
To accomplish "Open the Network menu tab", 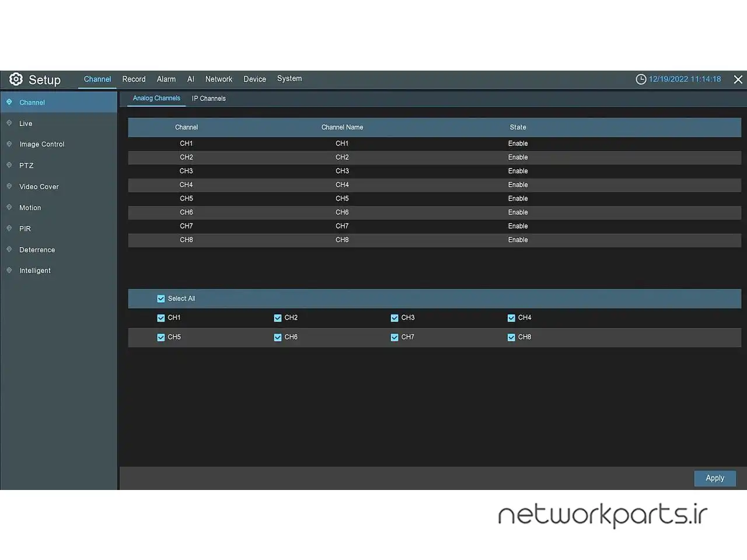I will (x=218, y=79).
